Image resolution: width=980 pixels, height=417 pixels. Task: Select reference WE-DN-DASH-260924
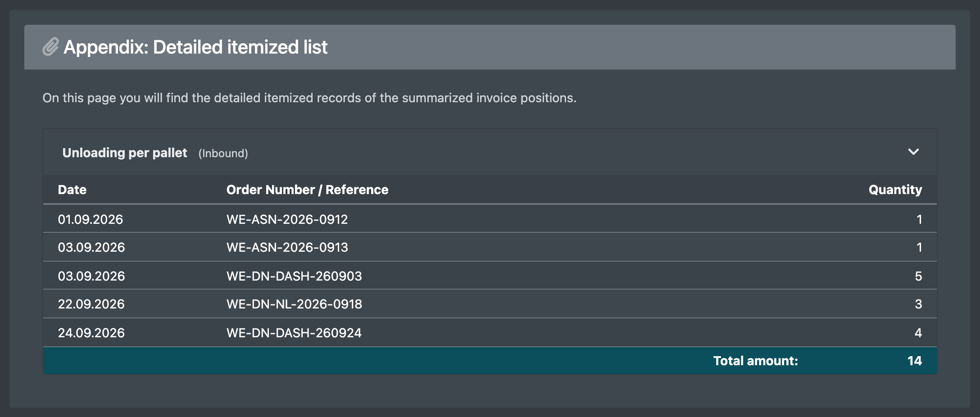pyautogui.click(x=294, y=333)
